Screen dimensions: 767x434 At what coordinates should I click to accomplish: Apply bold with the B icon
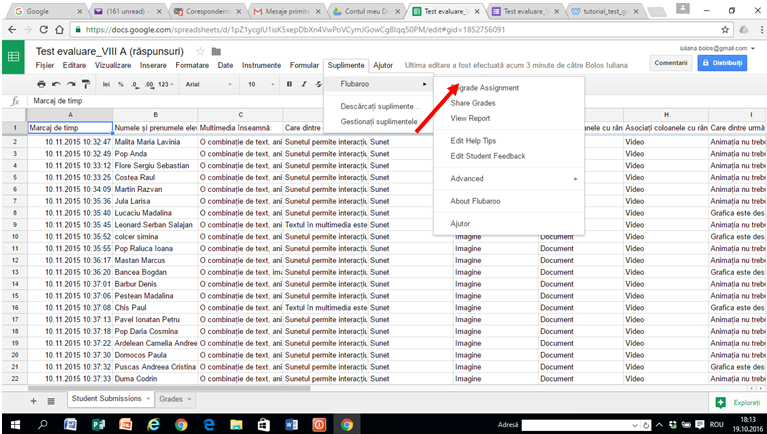(289, 84)
